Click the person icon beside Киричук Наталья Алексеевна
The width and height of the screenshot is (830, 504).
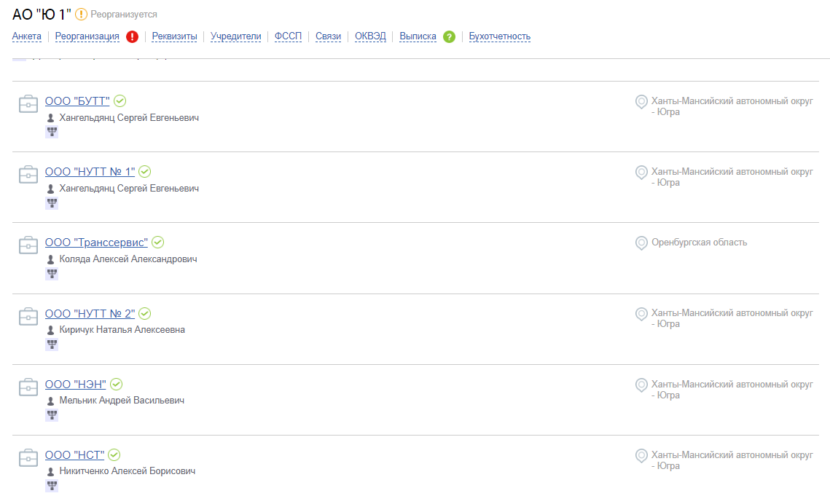(51, 330)
